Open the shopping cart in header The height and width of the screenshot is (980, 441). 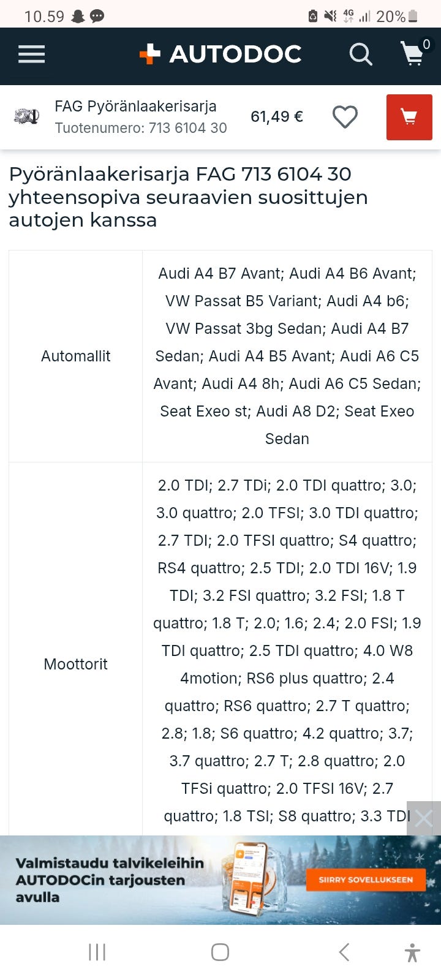(x=413, y=55)
